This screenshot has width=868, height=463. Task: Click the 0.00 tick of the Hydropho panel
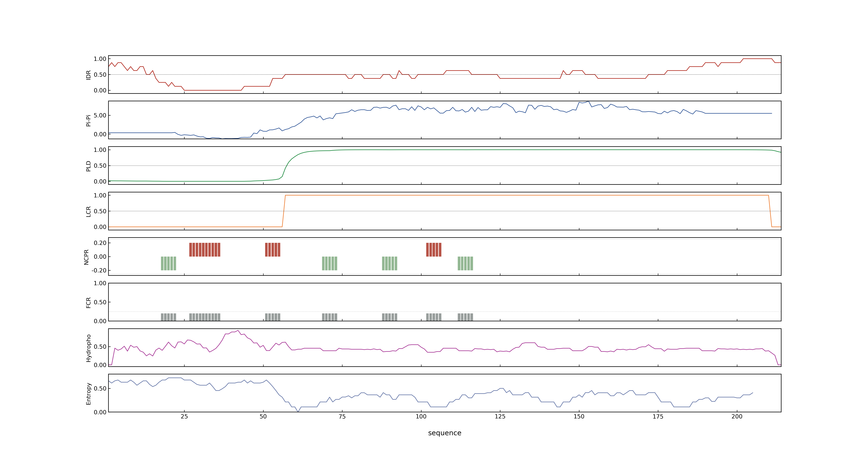100,365
